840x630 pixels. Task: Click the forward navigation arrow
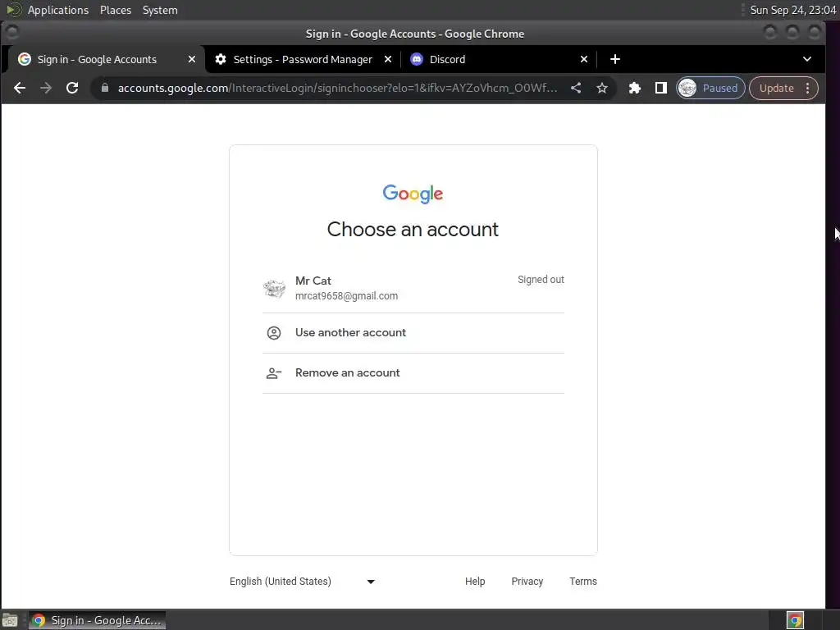coord(46,88)
